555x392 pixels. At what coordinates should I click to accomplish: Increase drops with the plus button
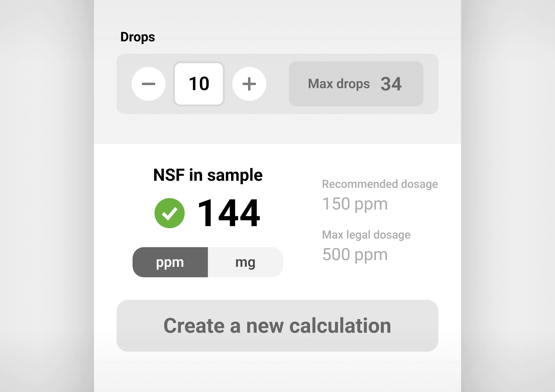click(249, 84)
